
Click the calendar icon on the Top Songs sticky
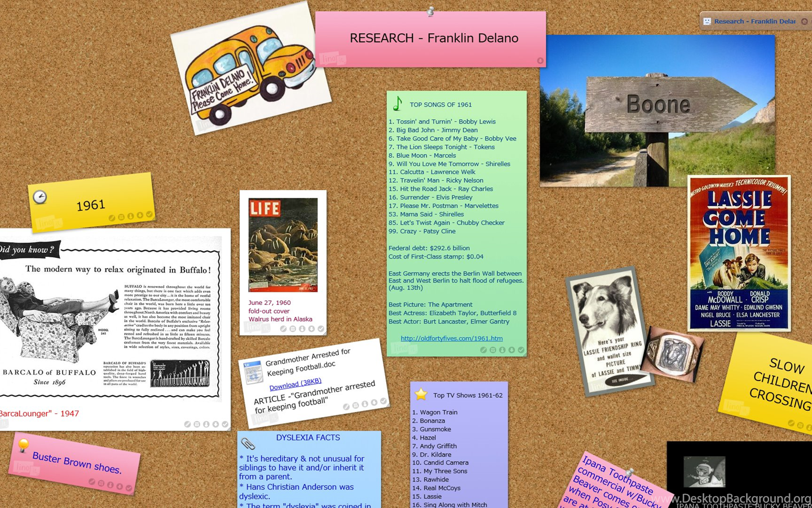(493, 350)
